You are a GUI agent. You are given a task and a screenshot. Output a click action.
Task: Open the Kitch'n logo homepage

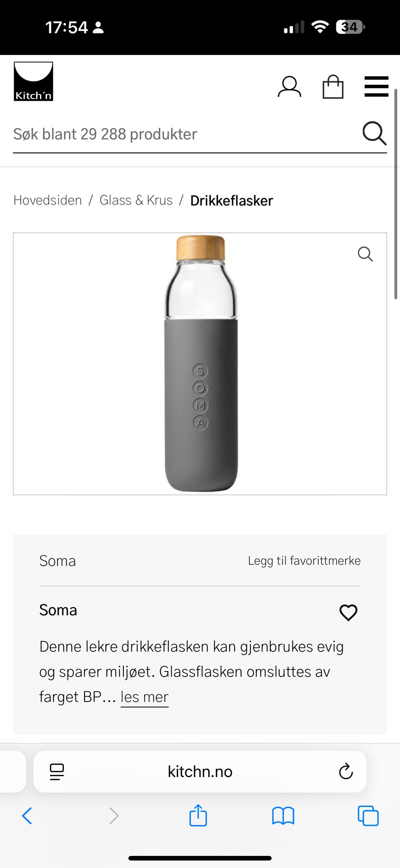tap(33, 81)
